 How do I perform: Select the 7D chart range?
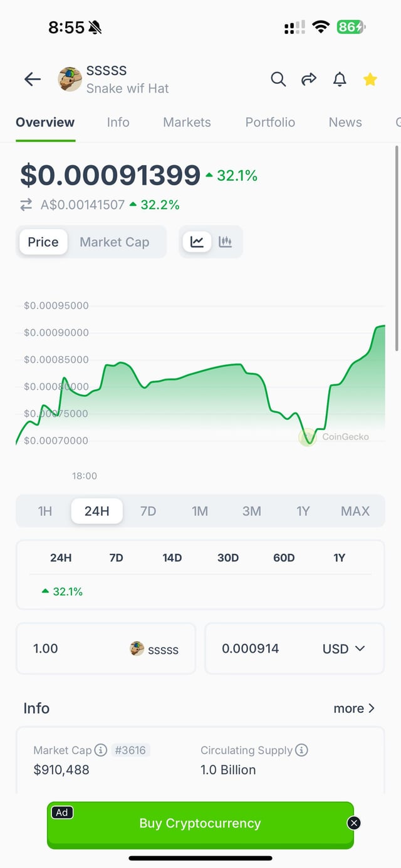coord(148,511)
